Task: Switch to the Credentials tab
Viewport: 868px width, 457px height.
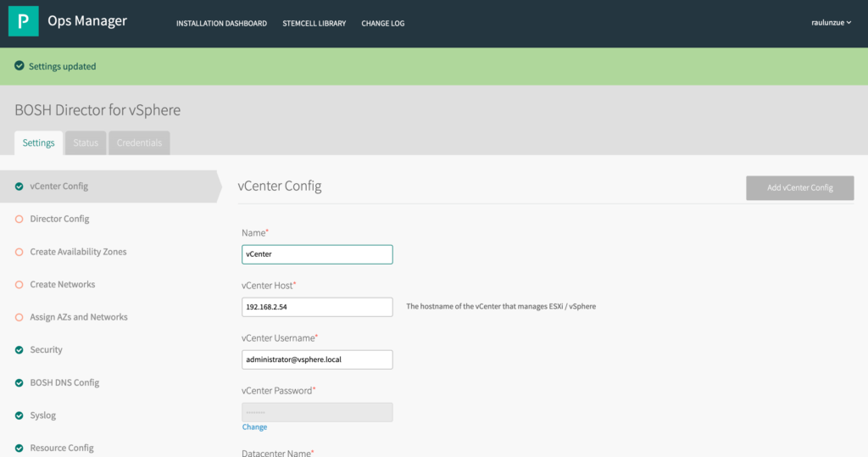Action: point(139,143)
